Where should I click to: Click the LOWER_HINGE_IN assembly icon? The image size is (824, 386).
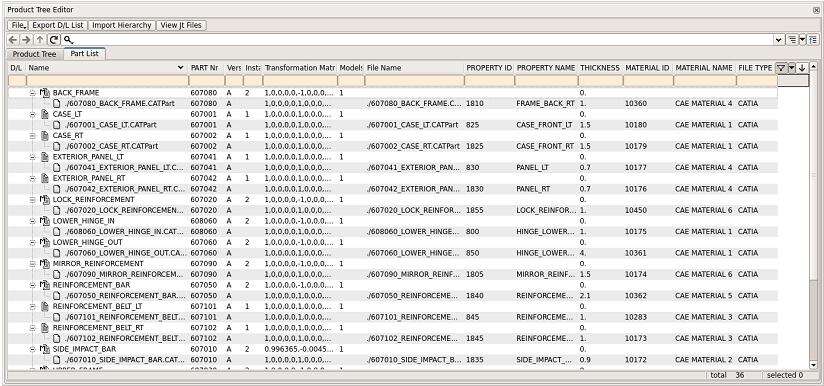(45, 221)
